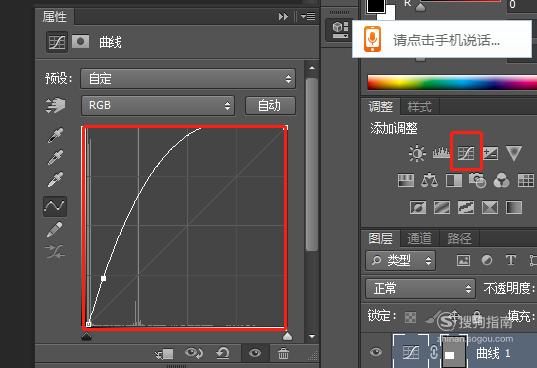Click the 自动 button

(x=270, y=105)
